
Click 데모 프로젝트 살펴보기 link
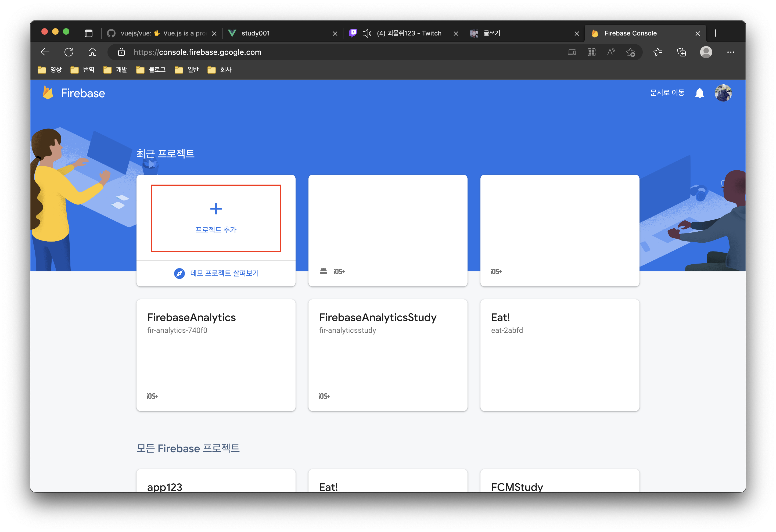(225, 273)
